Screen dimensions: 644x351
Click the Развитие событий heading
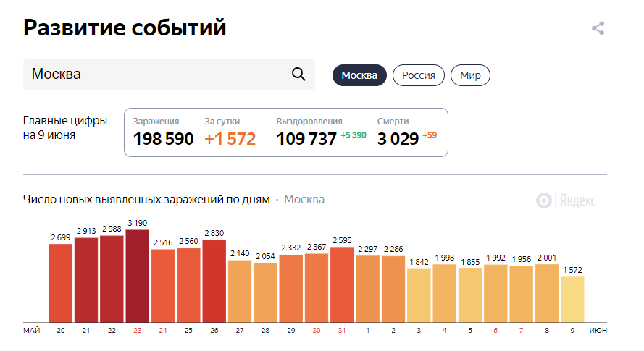[125, 28]
